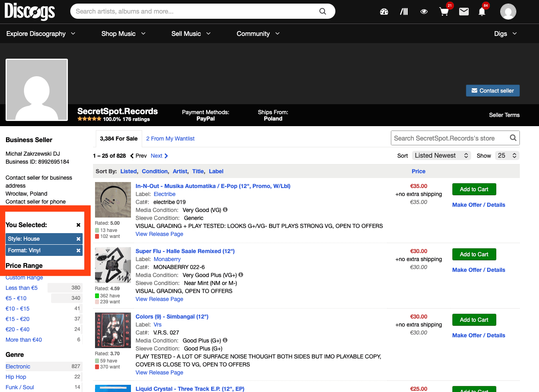Open the Listed Newest sort dropdown

[x=441, y=155]
